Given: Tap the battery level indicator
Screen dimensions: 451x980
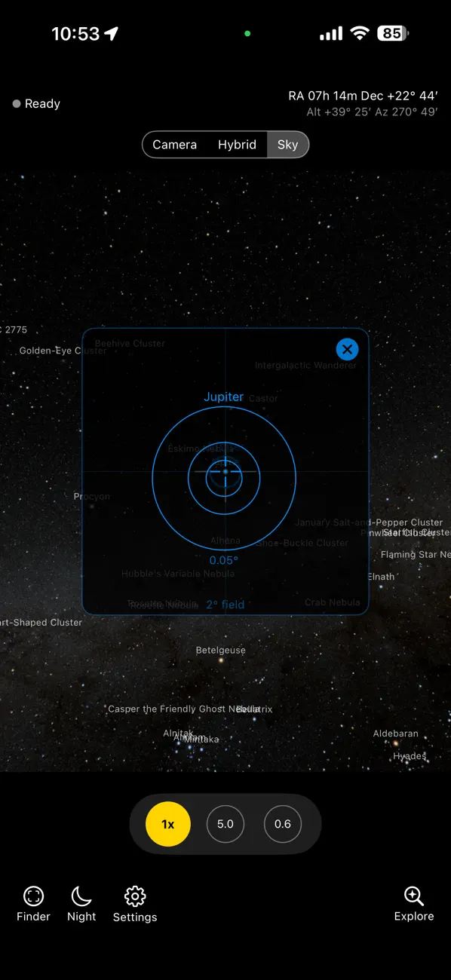Looking at the screenshot, I should (393, 33).
